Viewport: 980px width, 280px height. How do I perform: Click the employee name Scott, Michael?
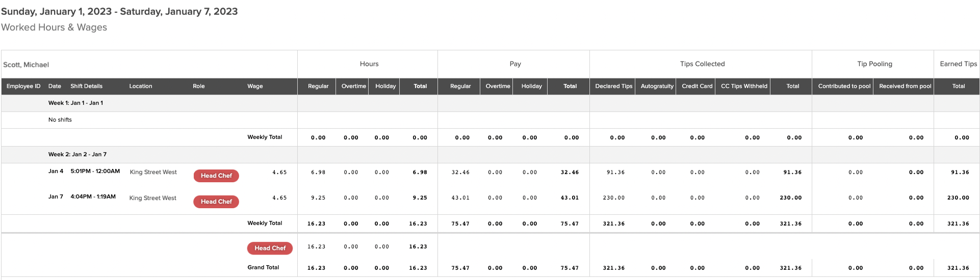pyautogui.click(x=26, y=65)
